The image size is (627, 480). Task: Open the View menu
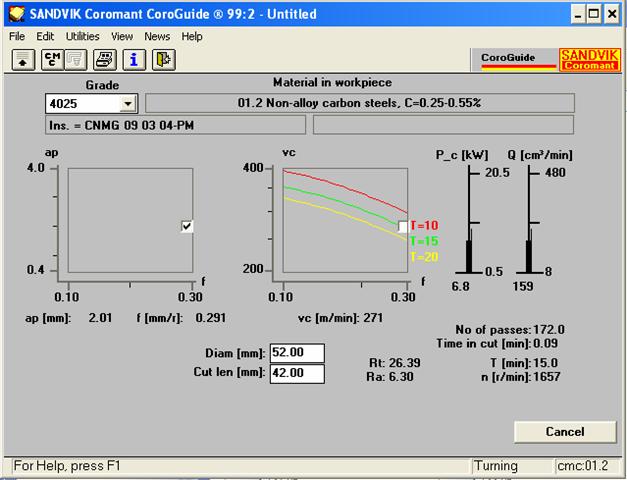(122, 36)
